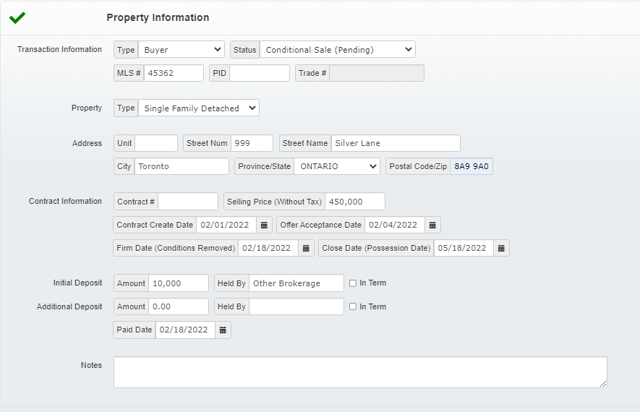Click the MLS # input field
The height and width of the screenshot is (412, 640).
(172, 73)
